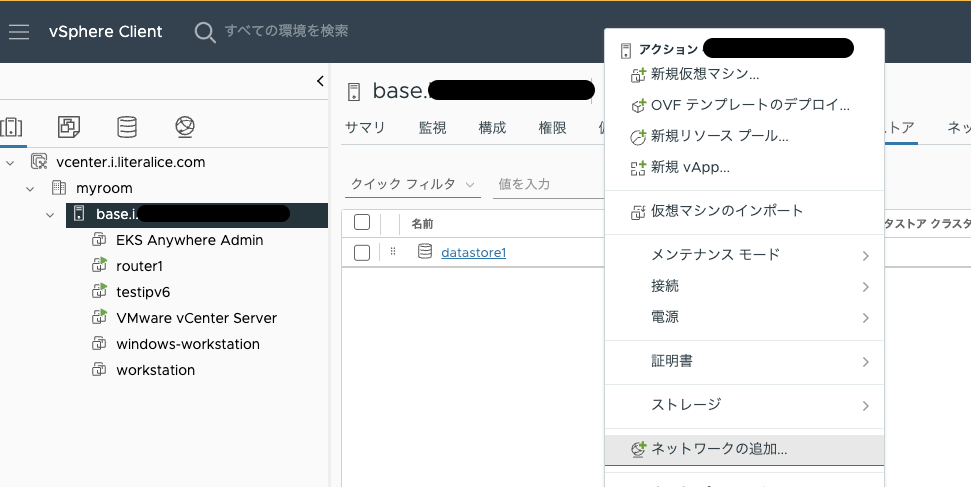Click the datastore1 row drag handle
Screen dimensions: 971x487
pos(393,251)
